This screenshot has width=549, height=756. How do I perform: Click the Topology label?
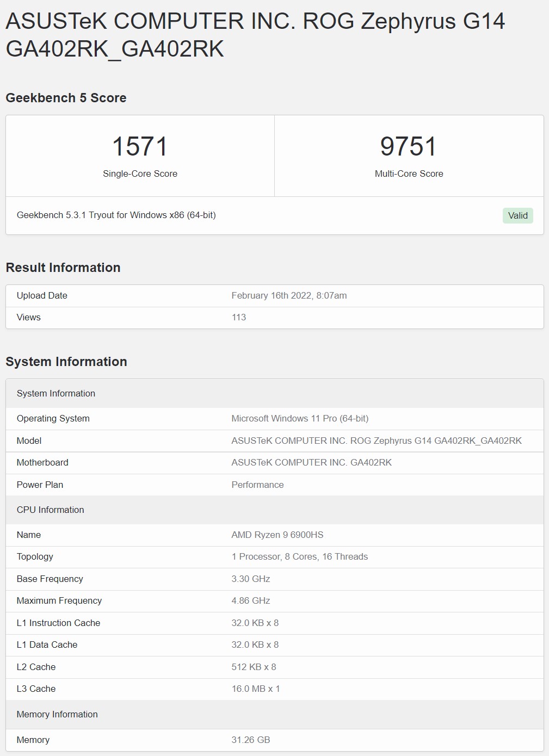pos(35,556)
